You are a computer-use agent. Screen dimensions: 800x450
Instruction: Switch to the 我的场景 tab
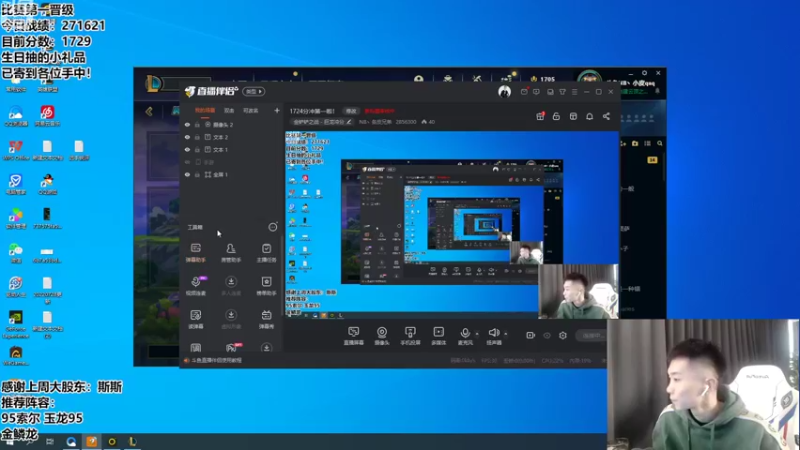coord(205,111)
